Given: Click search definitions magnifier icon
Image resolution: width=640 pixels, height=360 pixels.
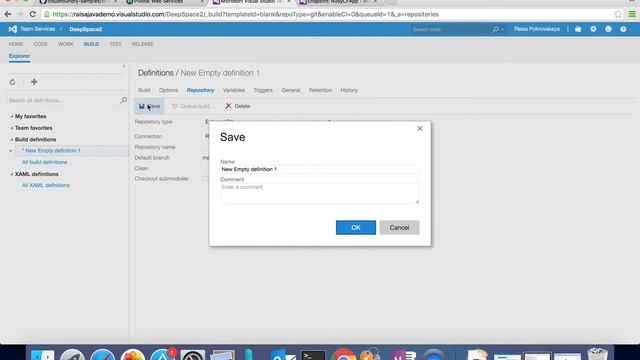Looking at the screenshot, I should (x=123, y=100).
